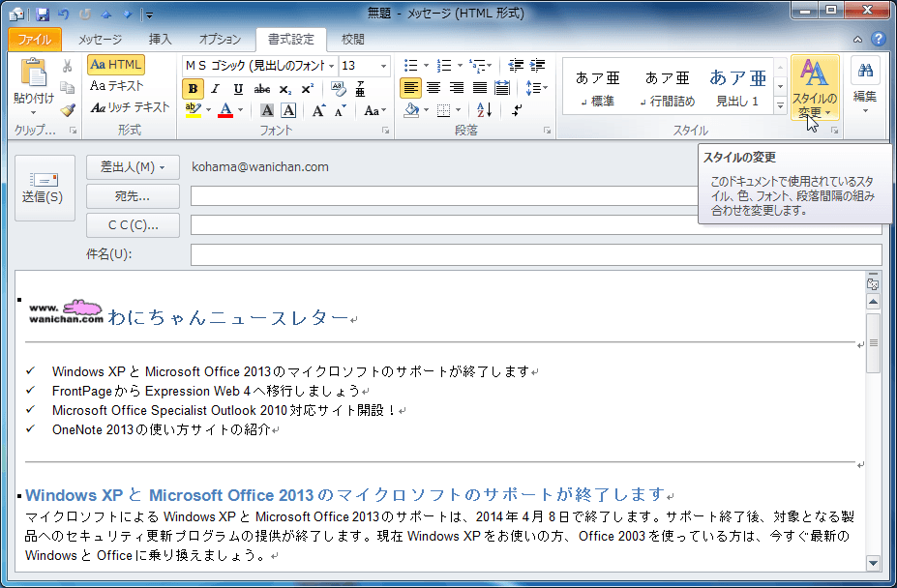The height and width of the screenshot is (588, 897).
Task: Open the highlight color dropdown arrow
Action: coord(208,110)
